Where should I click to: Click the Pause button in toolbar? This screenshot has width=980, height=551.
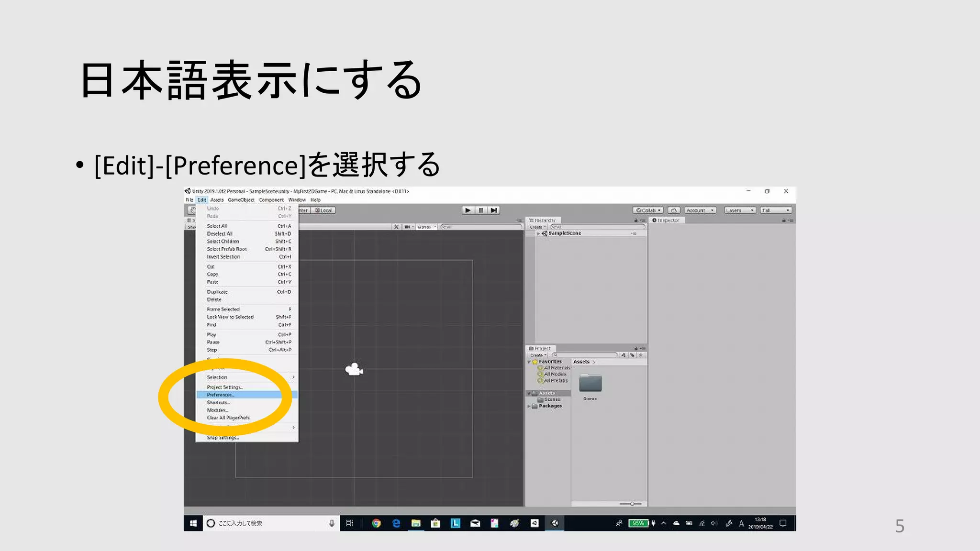[481, 210]
